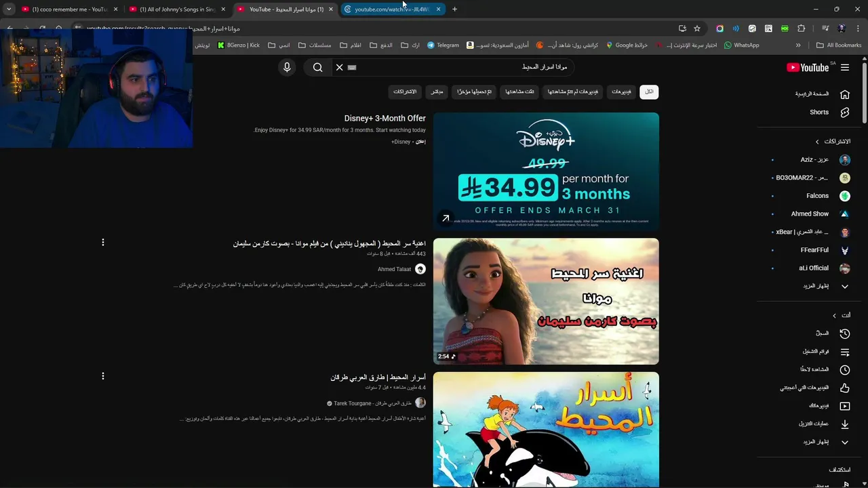Switch to the youtube.com/watch browser tab
Viewport: 868px width, 488px height.
(x=392, y=9)
